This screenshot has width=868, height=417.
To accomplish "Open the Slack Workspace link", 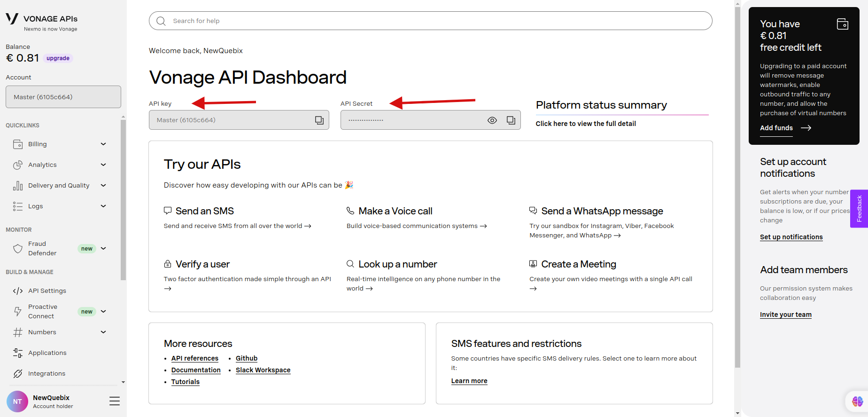I will click(263, 370).
